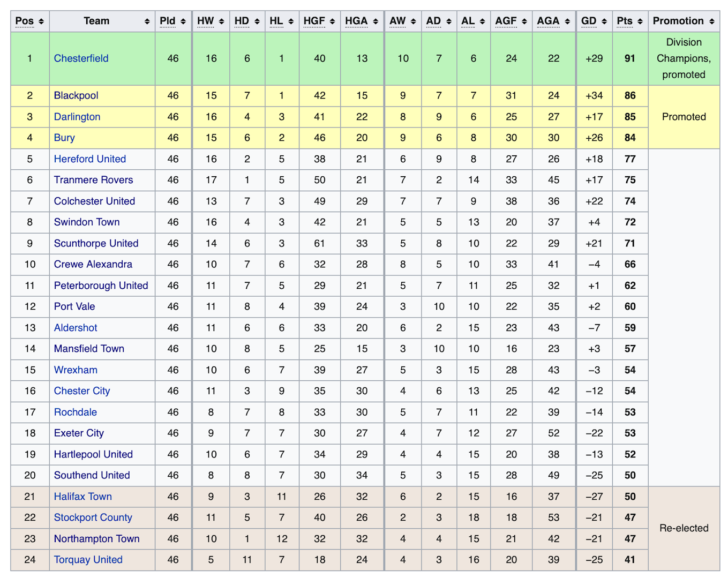Click the HGF header abbreviation
This screenshot has height=578, width=728.
point(314,21)
